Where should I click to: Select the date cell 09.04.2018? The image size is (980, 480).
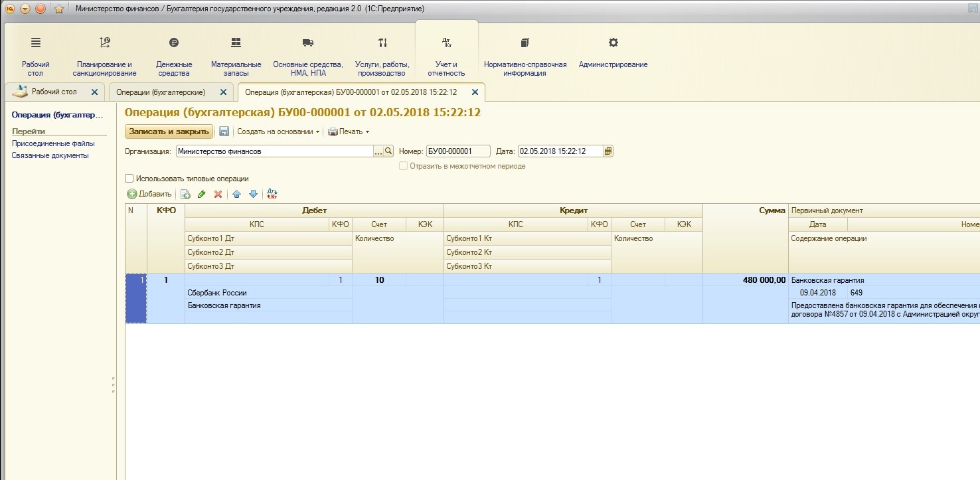[818, 293]
